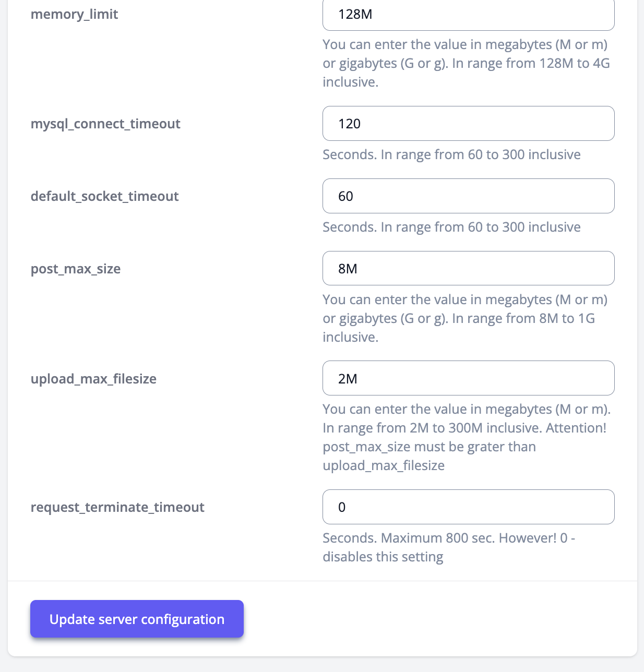644x672 pixels.
Task: Select the post_max_size input containing 8M
Action: (x=468, y=269)
